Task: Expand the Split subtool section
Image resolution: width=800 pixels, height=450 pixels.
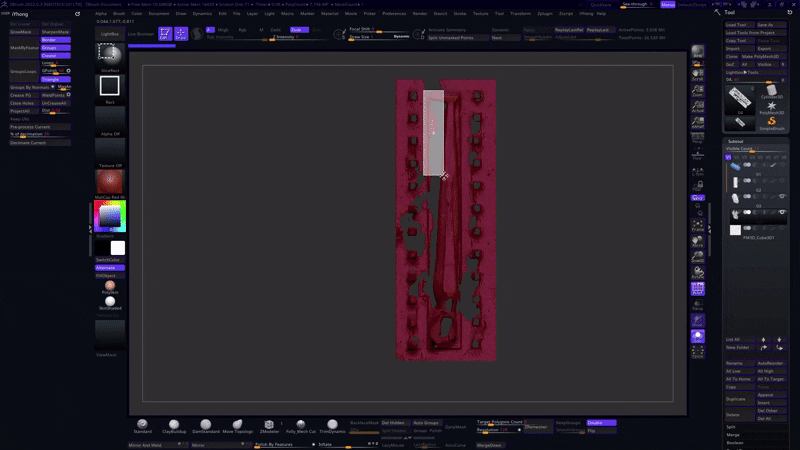Action: (731, 427)
